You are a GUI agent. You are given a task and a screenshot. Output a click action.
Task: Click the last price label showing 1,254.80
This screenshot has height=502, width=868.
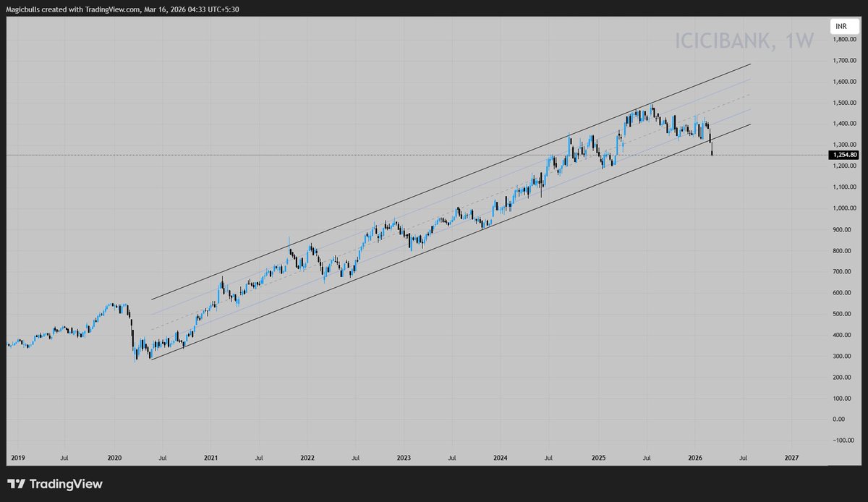point(843,154)
